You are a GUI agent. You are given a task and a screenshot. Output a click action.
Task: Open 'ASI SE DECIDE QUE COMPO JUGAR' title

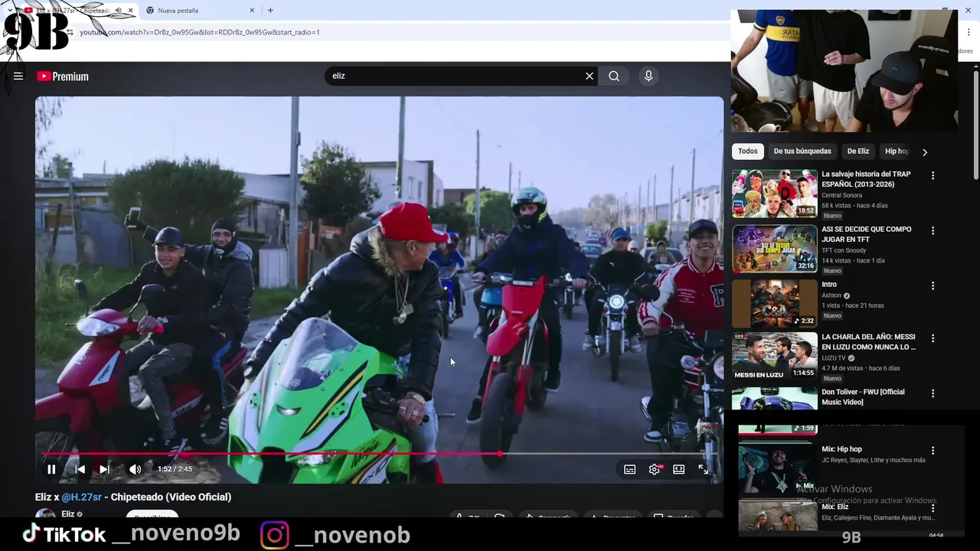pyautogui.click(x=866, y=234)
